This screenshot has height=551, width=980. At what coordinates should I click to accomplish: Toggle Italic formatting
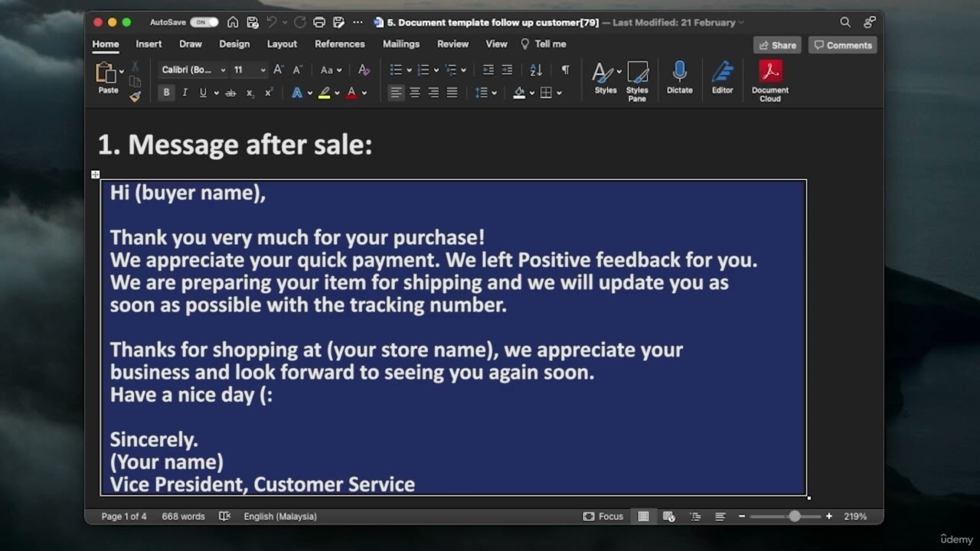pos(185,93)
